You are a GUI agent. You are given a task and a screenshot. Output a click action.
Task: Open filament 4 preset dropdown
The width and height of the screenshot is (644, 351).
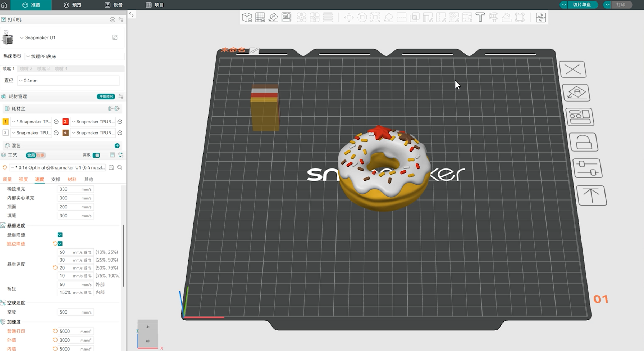click(93, 133)
